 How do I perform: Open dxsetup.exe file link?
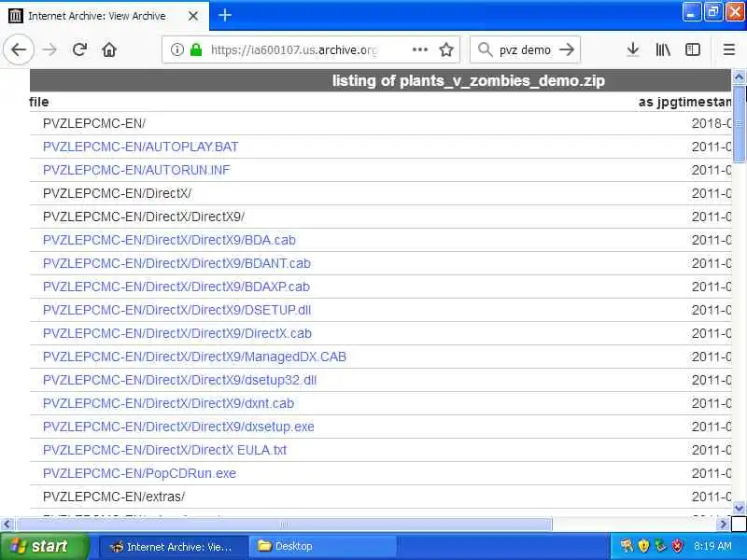[x=178, y=427]
